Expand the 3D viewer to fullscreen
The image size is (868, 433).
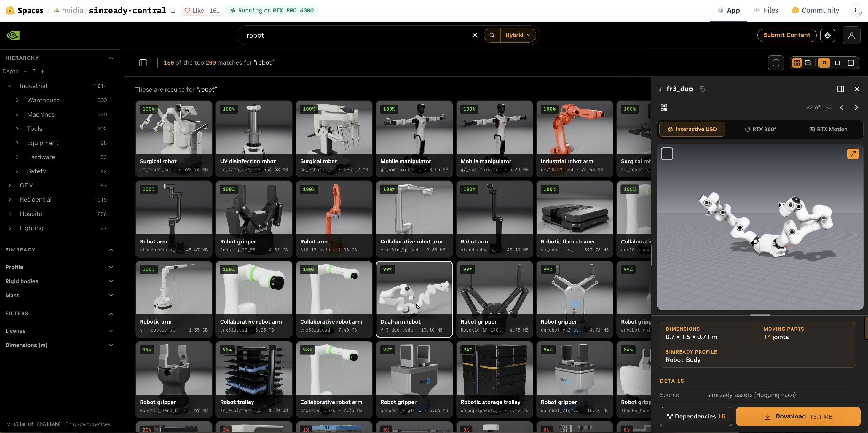853,154
